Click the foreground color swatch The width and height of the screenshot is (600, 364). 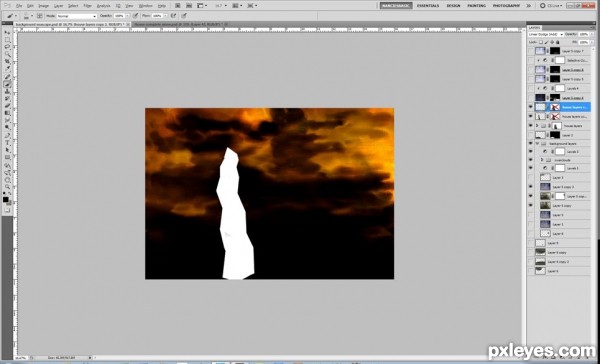(6, 200)
